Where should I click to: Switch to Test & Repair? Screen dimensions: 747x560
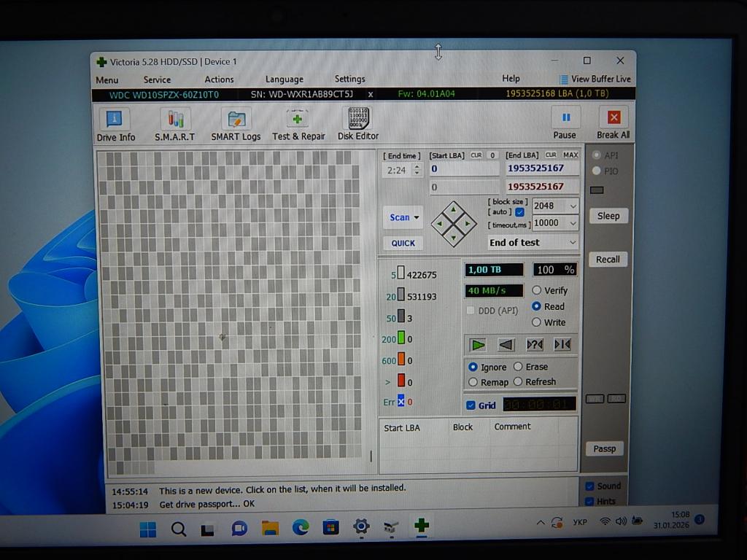click(298, 125)
